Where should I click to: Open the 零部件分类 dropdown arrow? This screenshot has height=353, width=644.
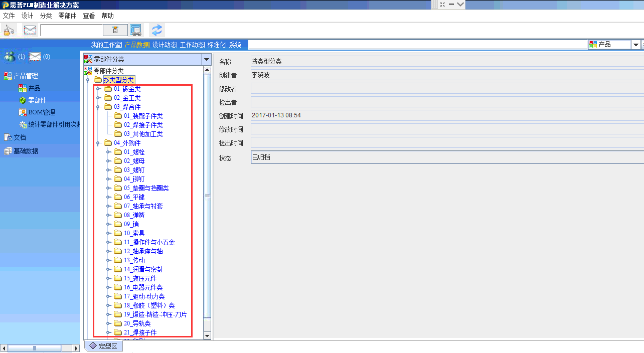[x=206, y=59]
